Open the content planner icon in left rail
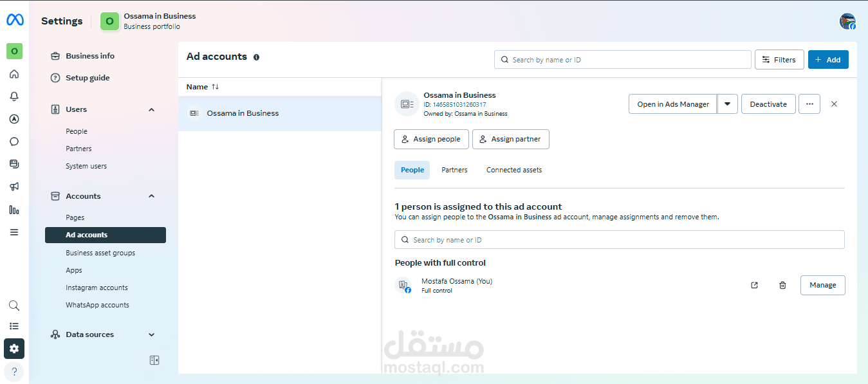Viewport: 868px width, 384px height. (x=14, y=164)
